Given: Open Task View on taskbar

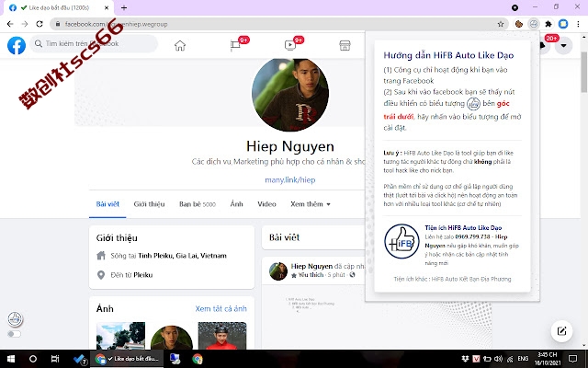Looking at the screenshot, I should tap(55, 359).
